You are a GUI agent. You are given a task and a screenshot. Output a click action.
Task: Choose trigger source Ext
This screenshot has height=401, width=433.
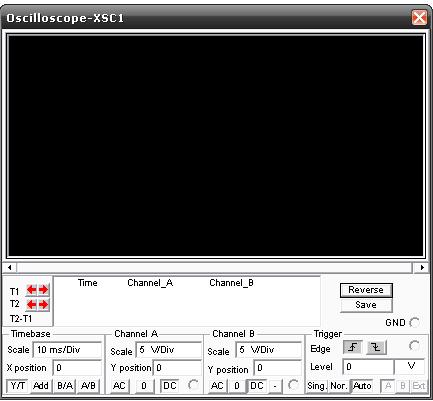tap(419, 386)
